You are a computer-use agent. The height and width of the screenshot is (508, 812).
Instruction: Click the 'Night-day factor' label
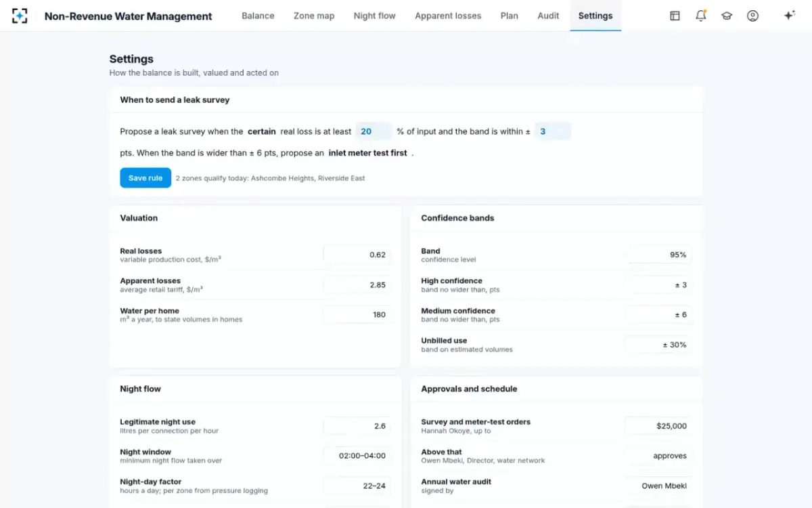(150, 482)
